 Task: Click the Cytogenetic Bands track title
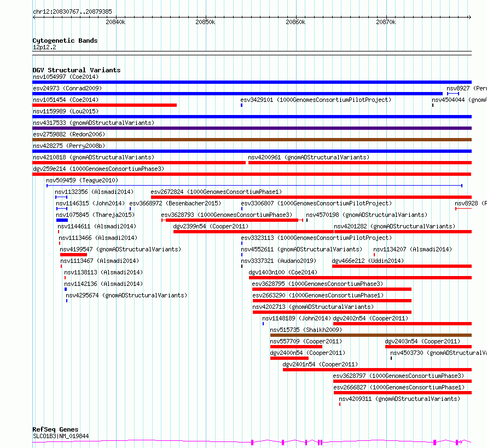tap(65, 41)
